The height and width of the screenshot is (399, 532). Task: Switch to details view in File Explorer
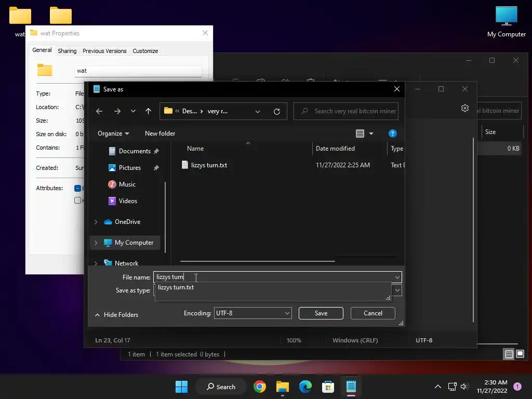(509, 354)
